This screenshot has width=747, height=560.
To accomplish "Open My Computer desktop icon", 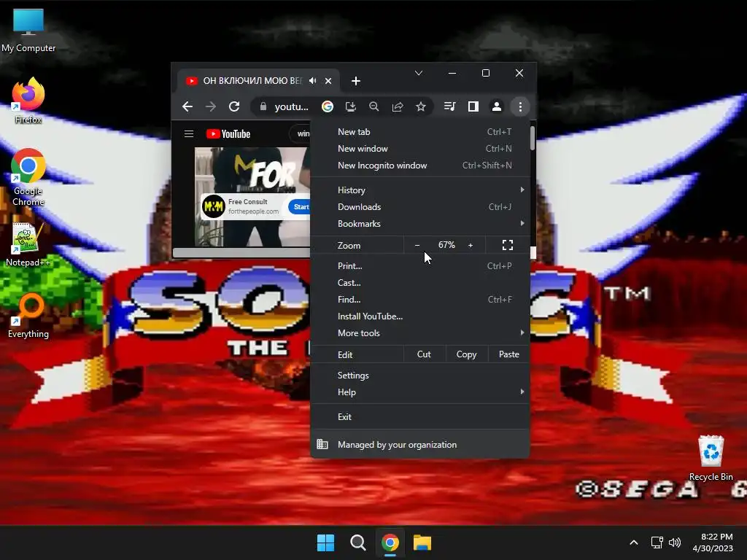I will [28, 31].
